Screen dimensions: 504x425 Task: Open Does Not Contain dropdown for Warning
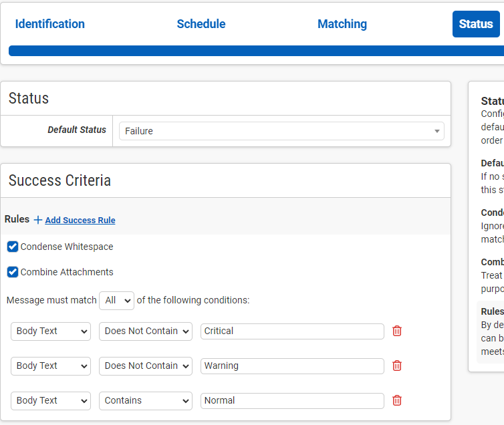click(146, 366)
